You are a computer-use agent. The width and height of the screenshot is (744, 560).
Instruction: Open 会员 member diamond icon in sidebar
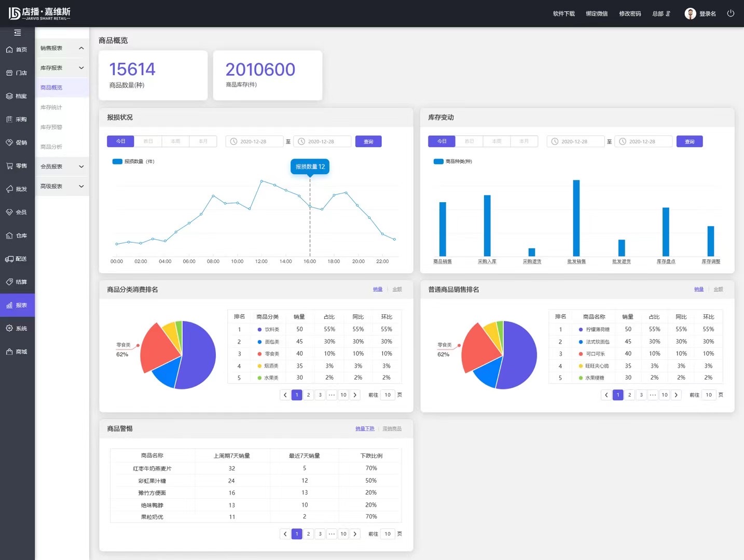[9, 212]
